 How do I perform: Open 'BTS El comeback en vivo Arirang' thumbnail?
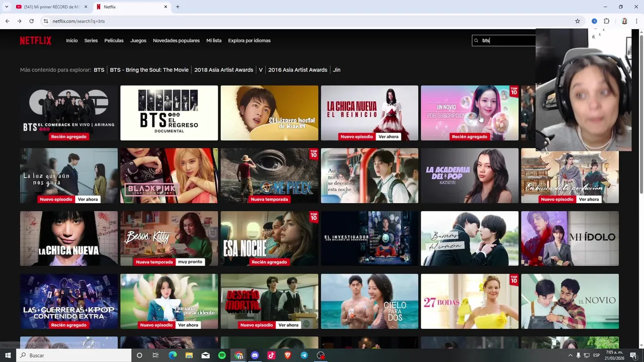click(69, 113)
